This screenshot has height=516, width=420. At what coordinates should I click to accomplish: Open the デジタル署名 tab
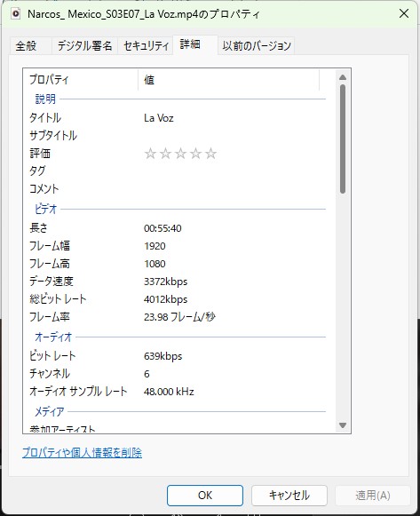point(84,46)
